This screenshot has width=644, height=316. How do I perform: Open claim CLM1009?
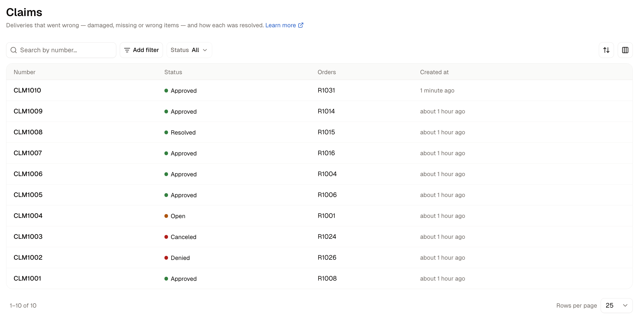[28, 111]
